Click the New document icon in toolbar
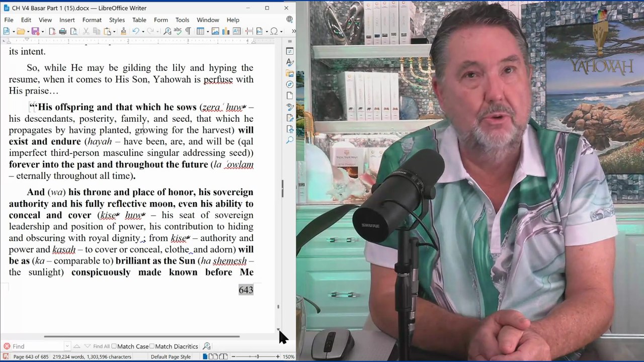 click(x=6, y=31)
